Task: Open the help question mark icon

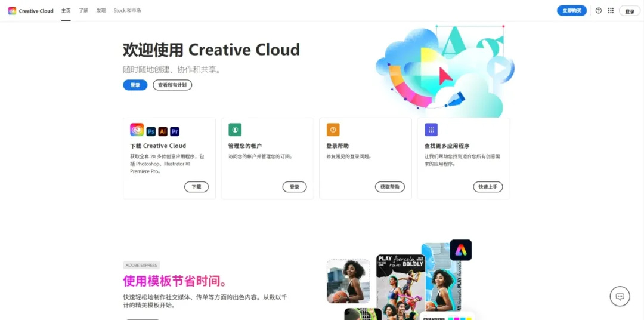Action: tap(599, 11)
